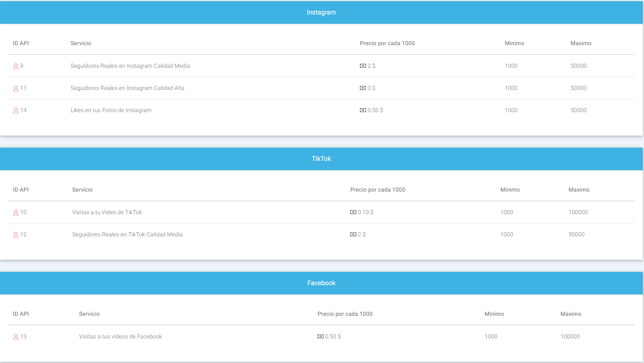The width and height of the screenshot is (644, 363).
Task: Click Servicio header in TikTok table
Action: pos(82,190)
